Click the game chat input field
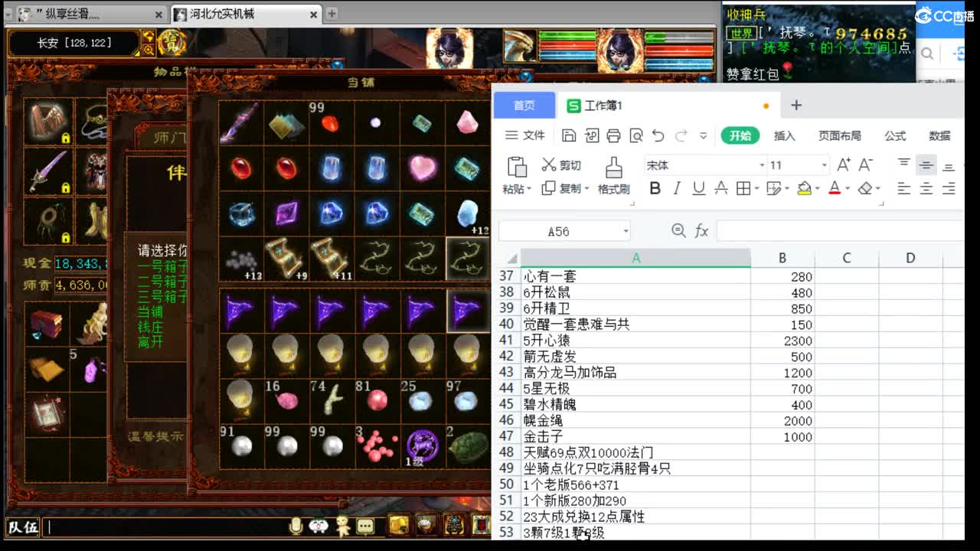 165,527
